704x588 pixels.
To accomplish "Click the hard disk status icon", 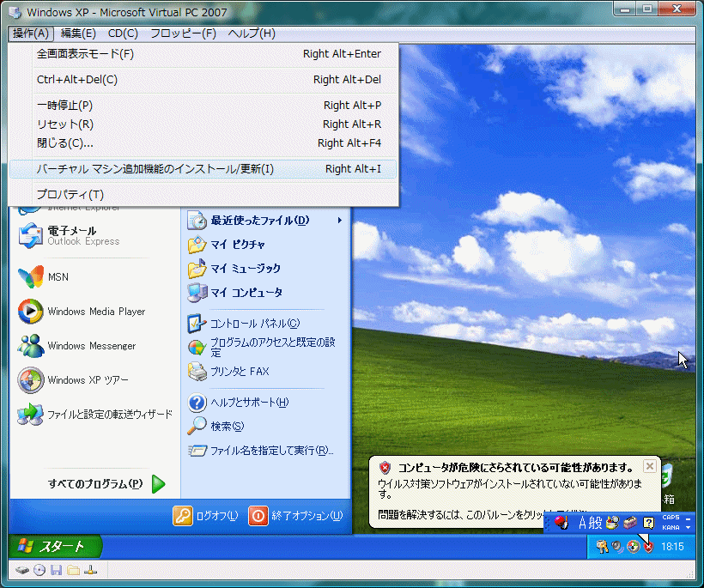I will click(22, 570).
